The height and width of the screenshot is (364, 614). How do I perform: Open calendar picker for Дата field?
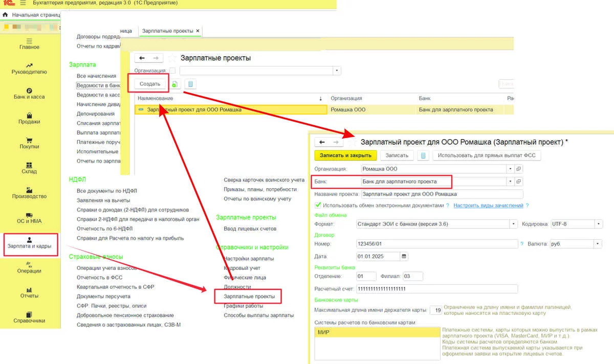(x=404, y=256)
